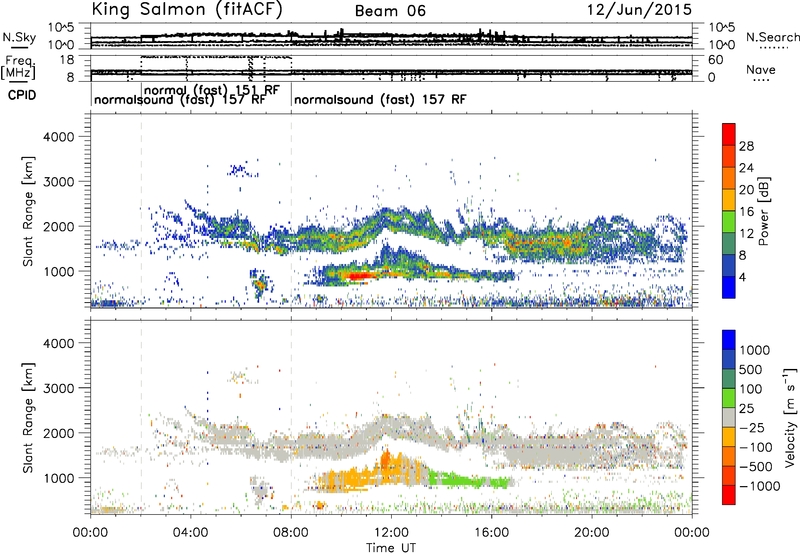The height and width of the screenshot is (554, 800).
Task: Select the "Time UT" axis title
Action: click(391, 548)
